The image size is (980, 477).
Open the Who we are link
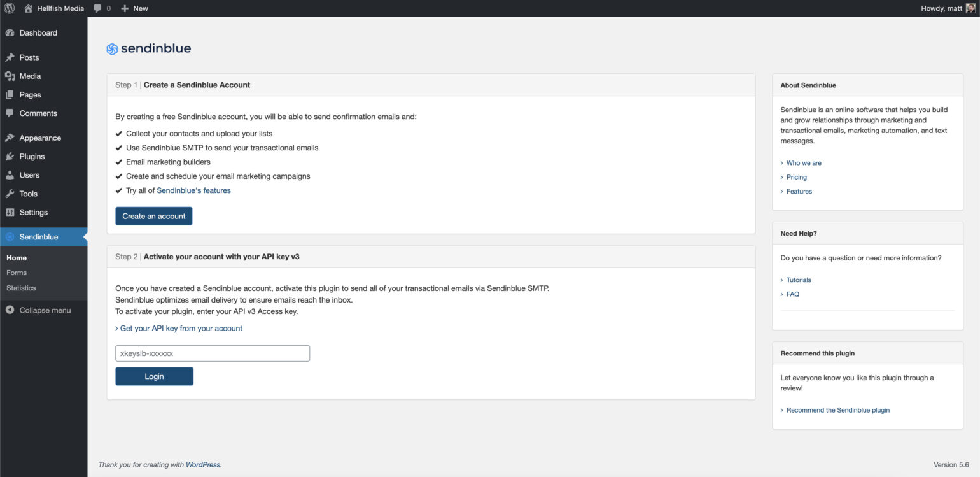click(x=804, y=163)
